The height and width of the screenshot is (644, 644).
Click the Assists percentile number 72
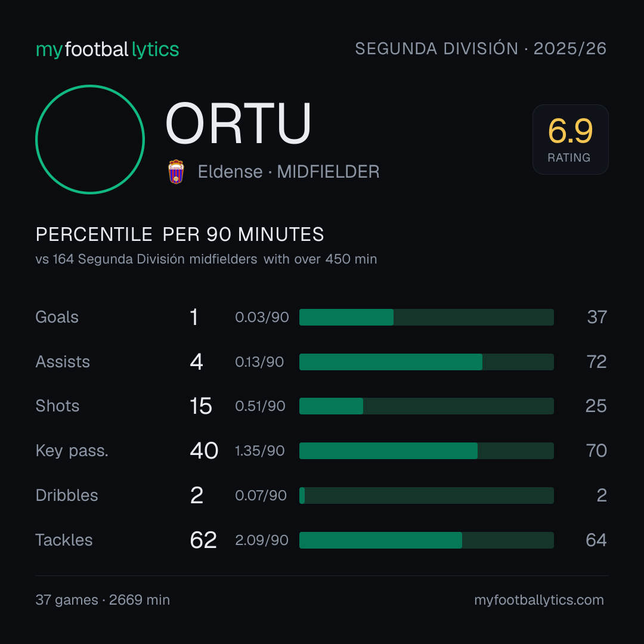(596, 362)
